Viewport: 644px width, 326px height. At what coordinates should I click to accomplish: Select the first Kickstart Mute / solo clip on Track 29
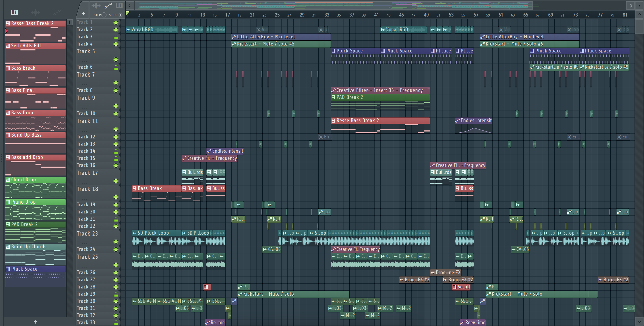(x=293, y=294)
